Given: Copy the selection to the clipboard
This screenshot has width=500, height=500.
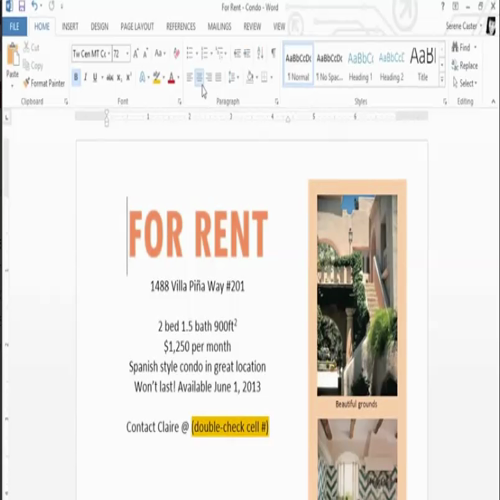Looking at the screenshot, I should (x=33, y=65).
